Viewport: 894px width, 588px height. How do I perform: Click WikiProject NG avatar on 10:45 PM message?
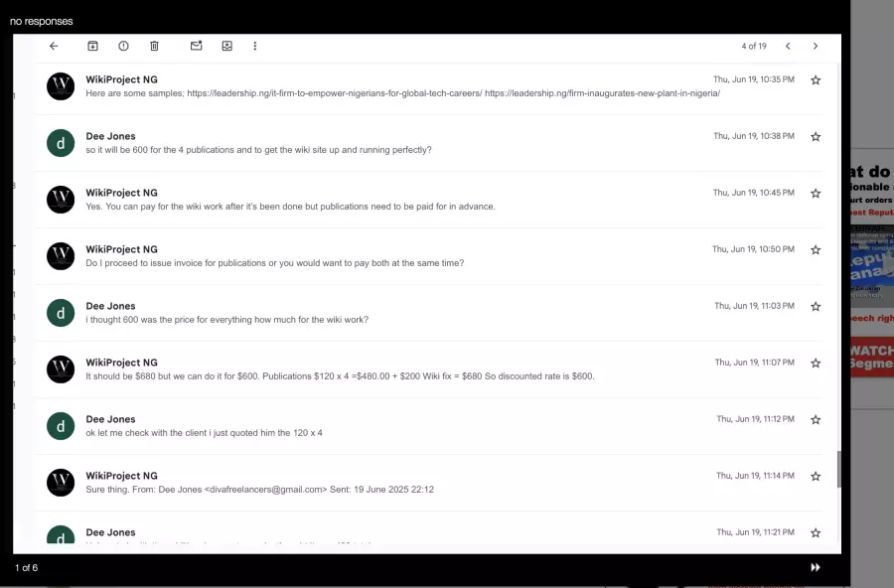pyautogui.click(x=61, y=200)
